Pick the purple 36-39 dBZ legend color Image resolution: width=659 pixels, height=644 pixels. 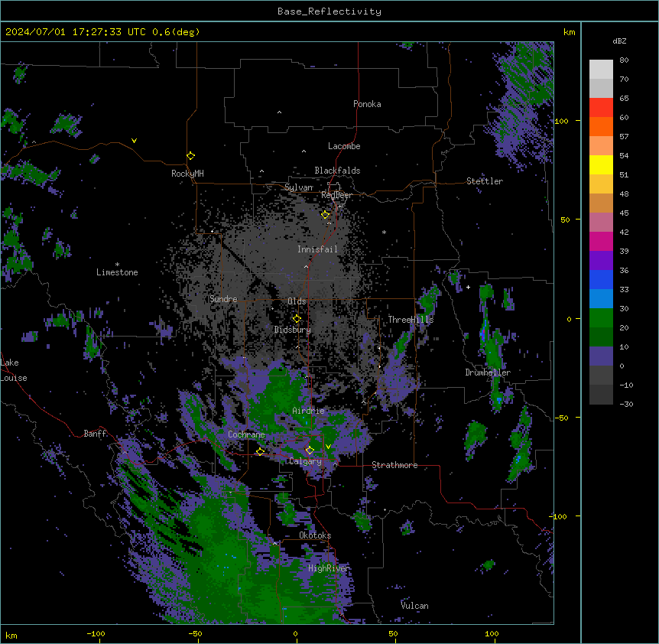[601, 261]
